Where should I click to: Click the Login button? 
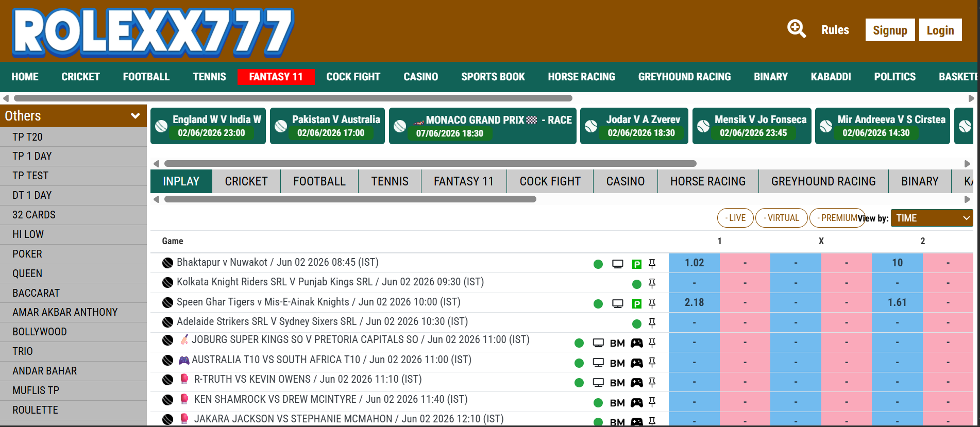pyautogui.click(x=940, y=30)
